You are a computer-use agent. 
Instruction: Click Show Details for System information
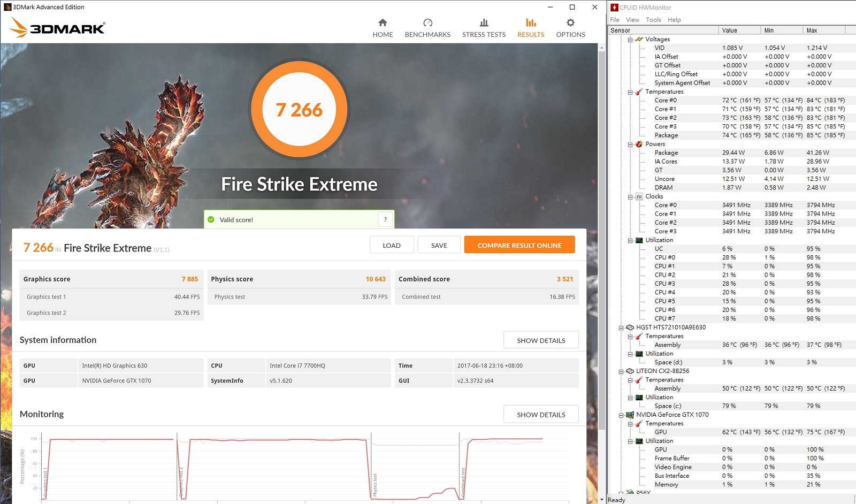[541, 340]
